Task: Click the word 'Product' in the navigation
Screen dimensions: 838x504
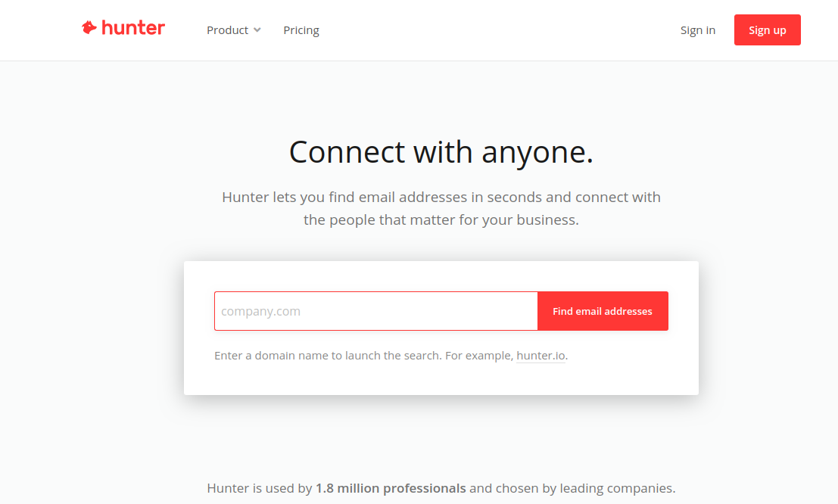Action: [227, 30]
